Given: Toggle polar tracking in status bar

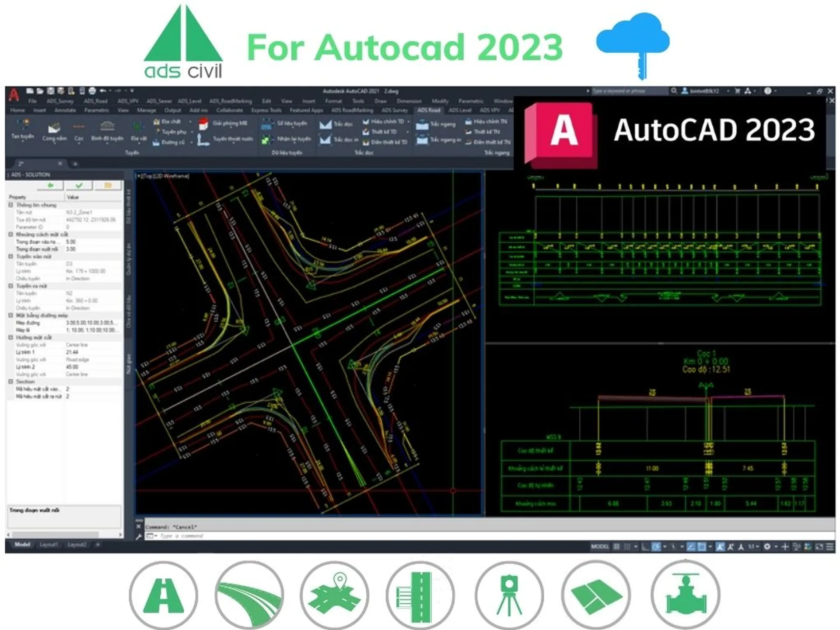Looking at the screenshot, I should pyautogui.click(x=656, y=546).
